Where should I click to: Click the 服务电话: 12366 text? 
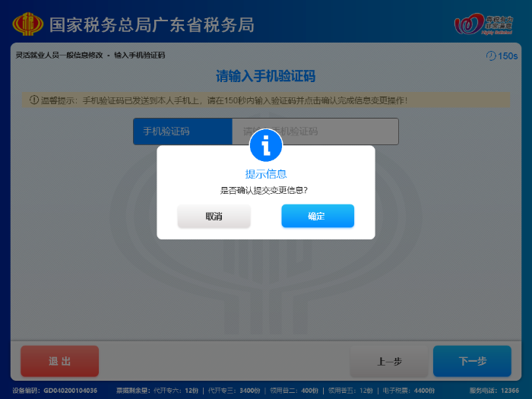point(494,391)
